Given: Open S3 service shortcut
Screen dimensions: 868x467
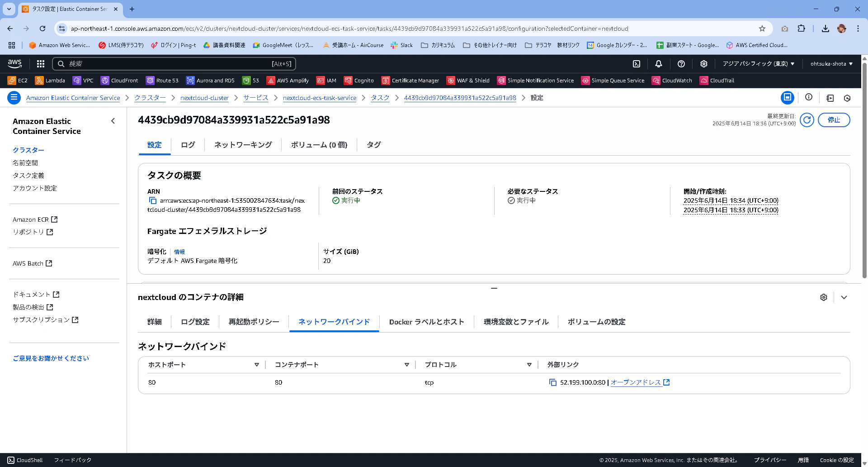Looking at the screenshot, I should [x=250, y=81].
